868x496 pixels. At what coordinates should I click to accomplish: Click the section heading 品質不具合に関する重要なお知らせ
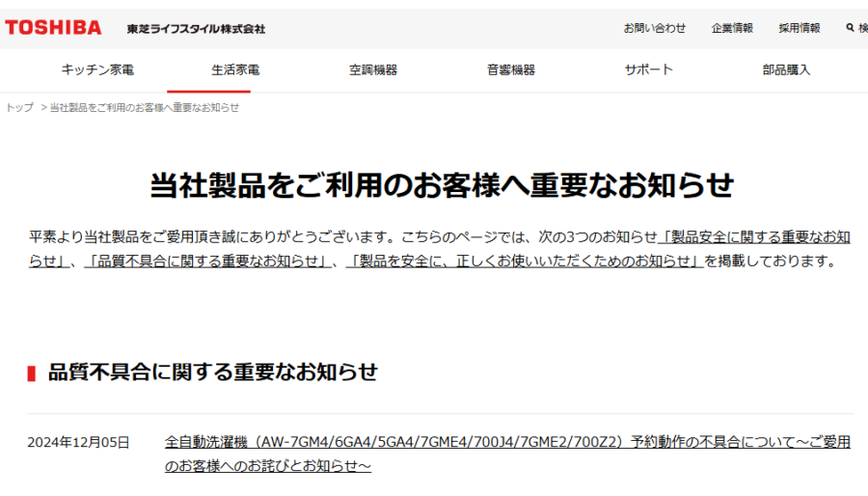pyautogui.click(x=212, y=372)
